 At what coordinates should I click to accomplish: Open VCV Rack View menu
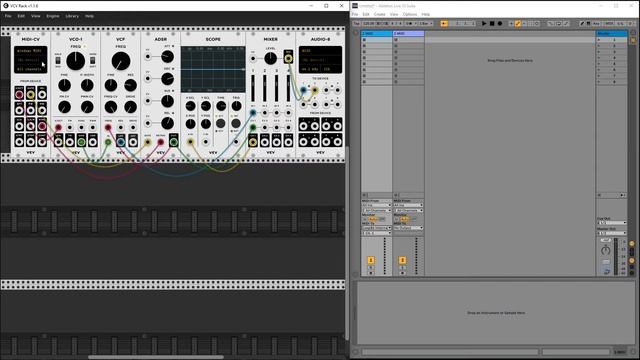click(36, 16)
